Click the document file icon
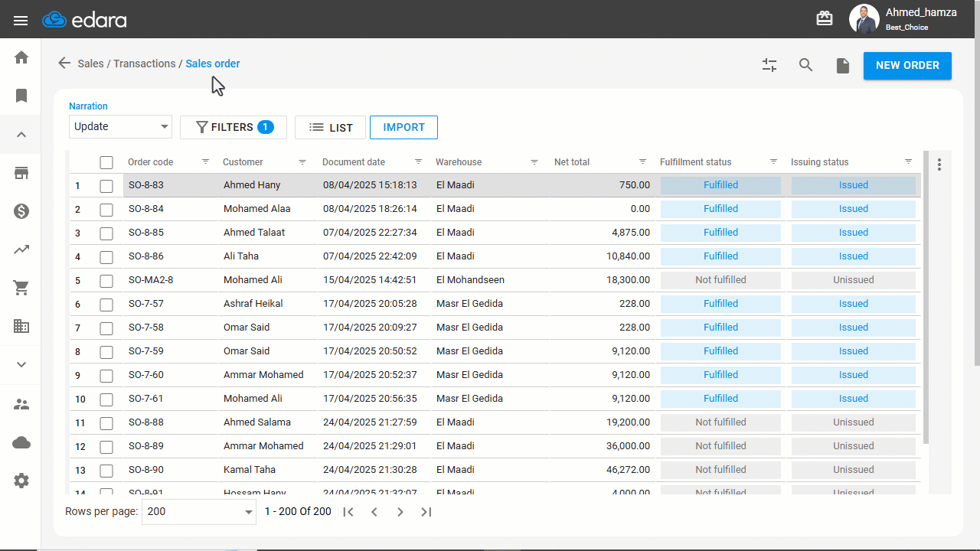Image resolution: width=980 pixels, height=551 pixels. point(843,66)
